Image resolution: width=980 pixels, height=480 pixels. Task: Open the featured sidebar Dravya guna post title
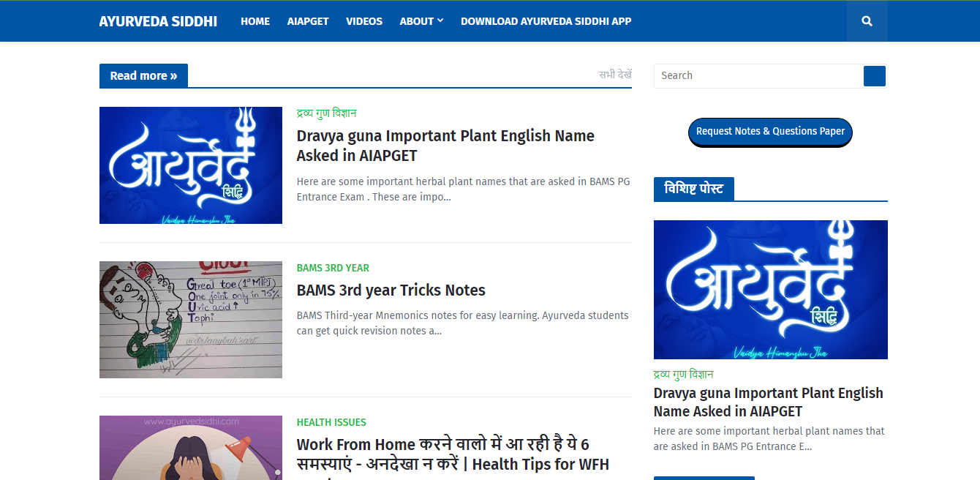[769, 402]
